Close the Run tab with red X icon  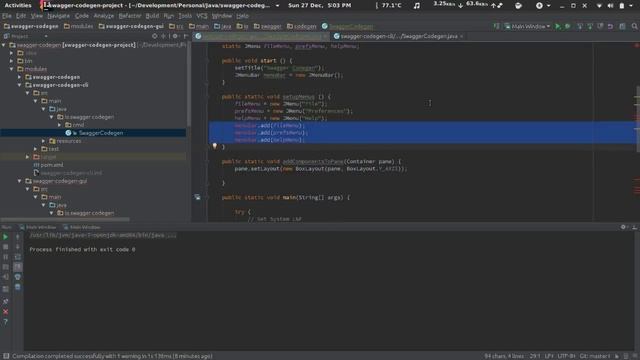pos(5,312)
